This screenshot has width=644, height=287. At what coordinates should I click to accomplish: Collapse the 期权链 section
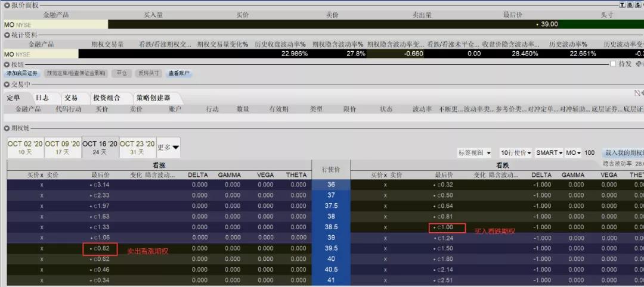(x=7, y=129)
